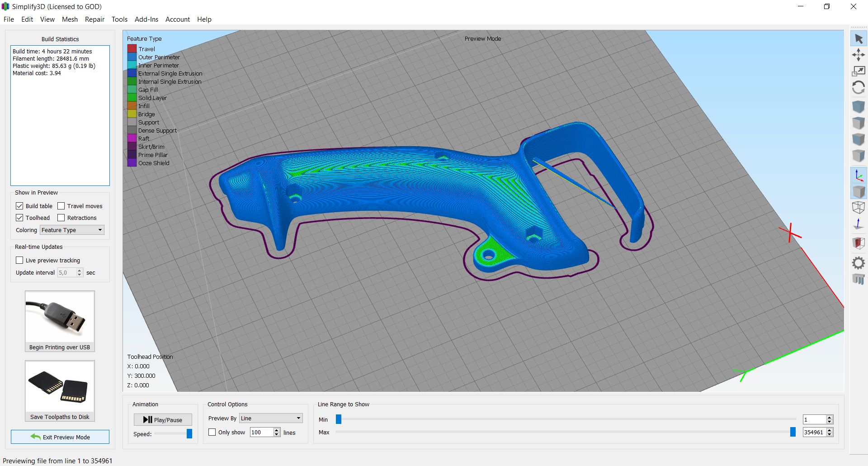Open the Edit menu
The image size is (868, 466).
[27, 19]
